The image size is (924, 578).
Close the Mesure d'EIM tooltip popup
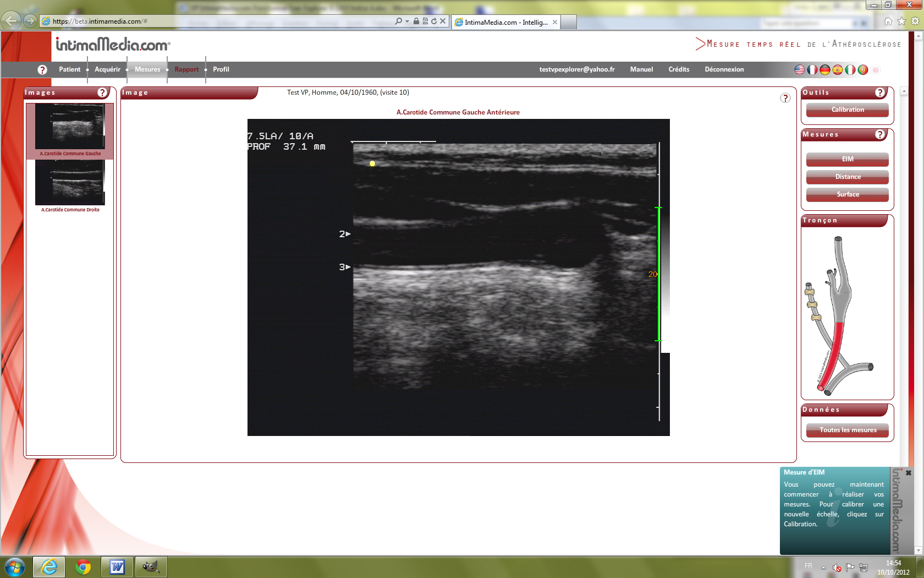click(x=909, y=473)
